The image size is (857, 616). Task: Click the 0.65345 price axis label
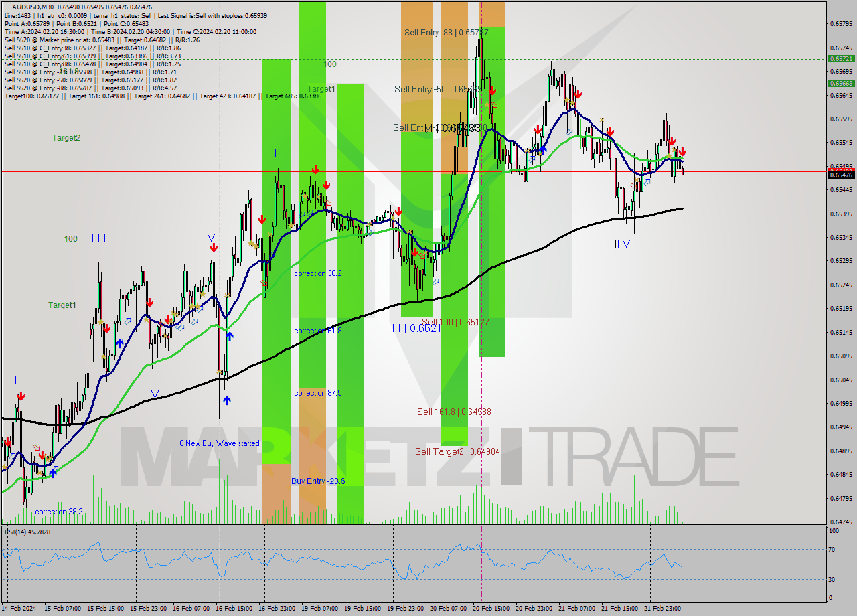[841, 237]
